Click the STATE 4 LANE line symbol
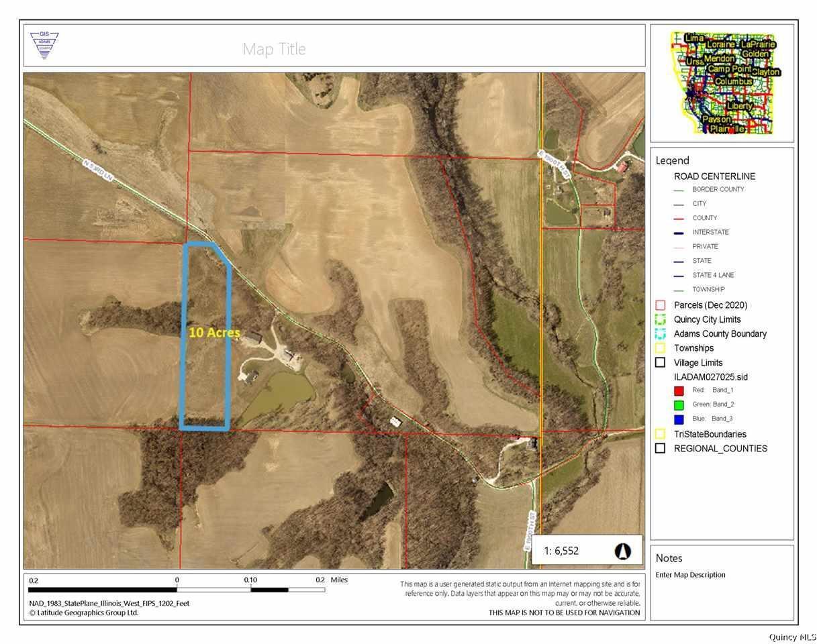The height and width of the screenshot is (644, 817). (x=679, y=276)
